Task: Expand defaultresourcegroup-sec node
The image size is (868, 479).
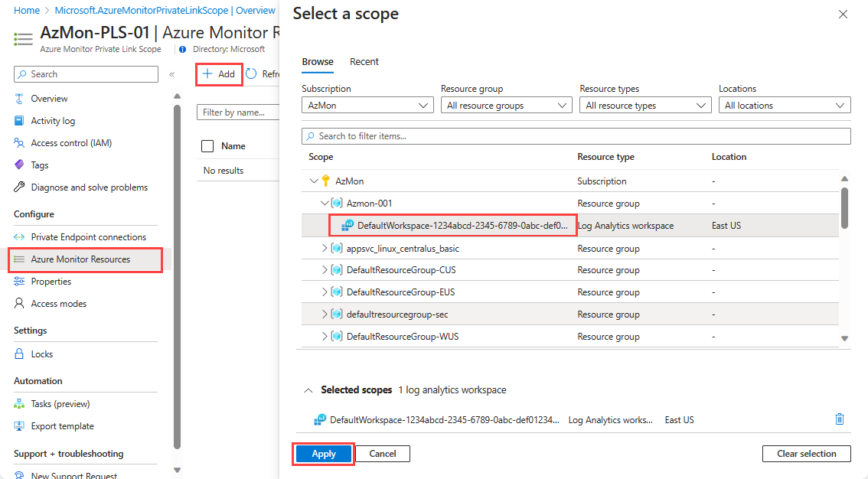Action: coord(325,314)
